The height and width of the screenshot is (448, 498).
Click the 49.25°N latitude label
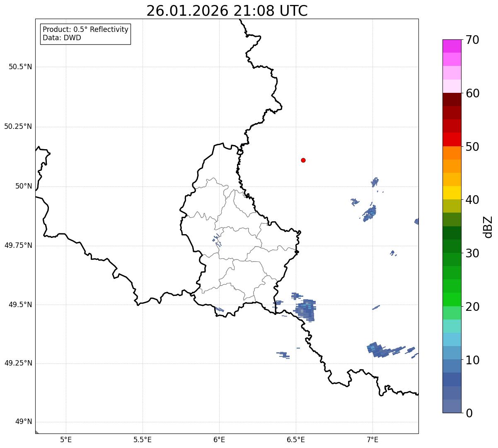point(18,363)
